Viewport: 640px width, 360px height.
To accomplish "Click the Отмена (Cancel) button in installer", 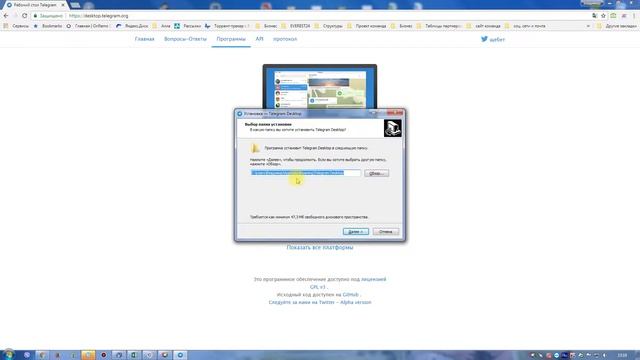I will click(386, 231).
